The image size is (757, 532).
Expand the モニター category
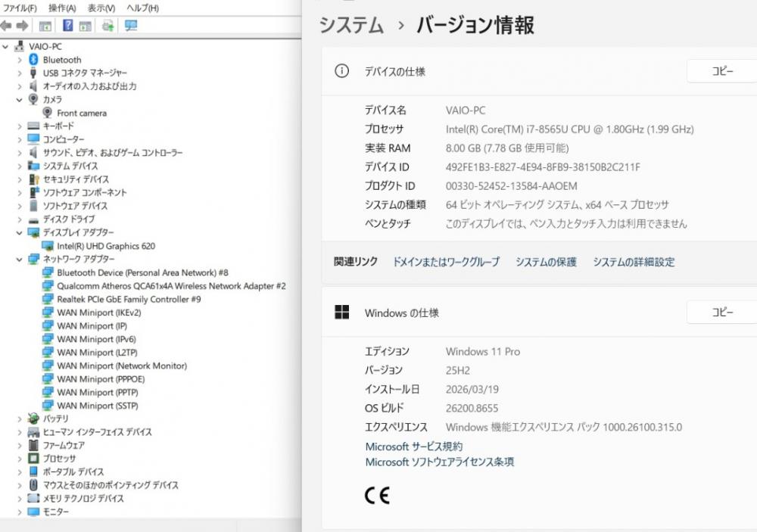[x=20, y=512]
